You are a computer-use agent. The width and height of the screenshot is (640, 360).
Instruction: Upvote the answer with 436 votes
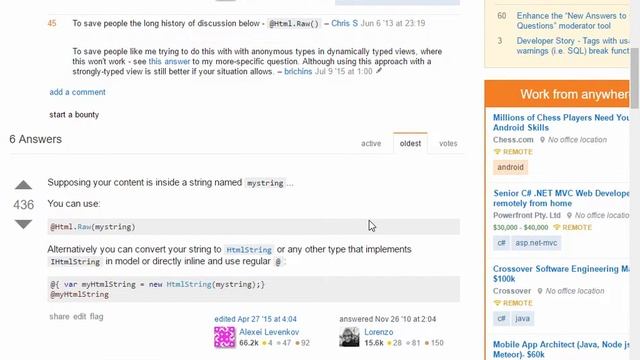23,185
